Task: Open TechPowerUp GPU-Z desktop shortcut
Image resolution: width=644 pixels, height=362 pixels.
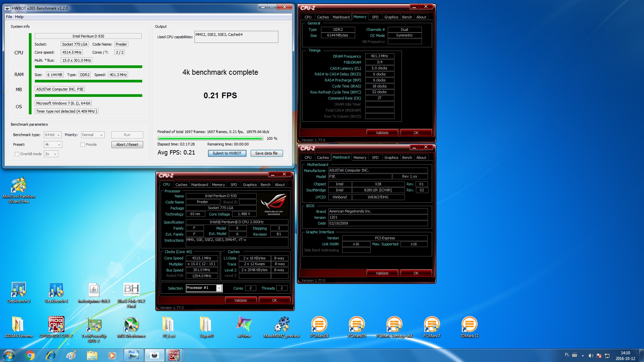Action: (94, 329)
